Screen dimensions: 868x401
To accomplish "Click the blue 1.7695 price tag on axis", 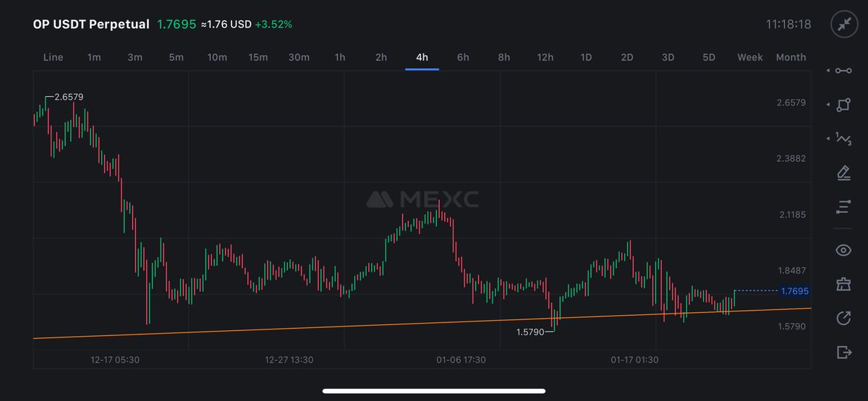I will click(794, 291).
